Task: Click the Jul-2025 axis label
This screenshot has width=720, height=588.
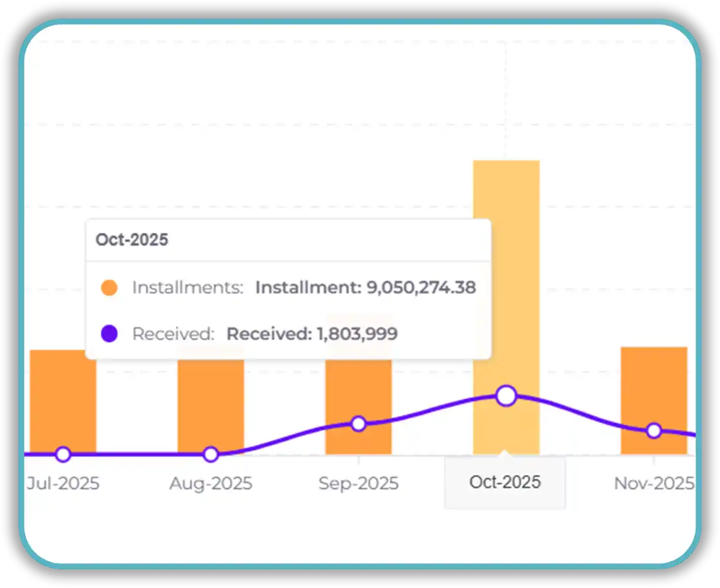Action: 63,483
